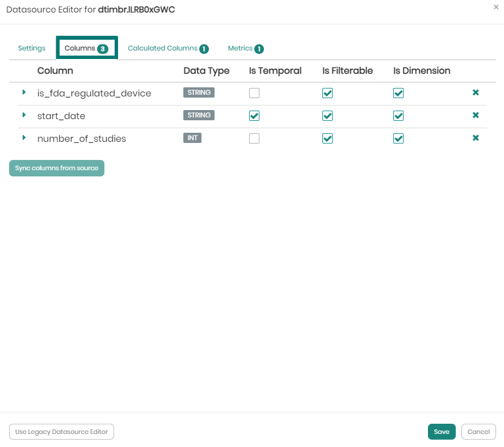This screenshot has width=504, height=447.
Task: Delete the start_date column row
Action: [x=476, y=115]
